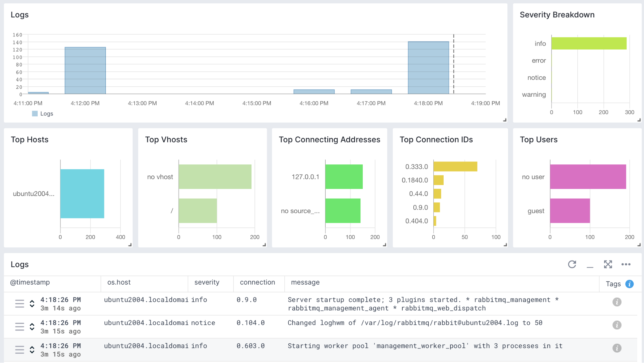The height and width of the screenshot is (363, 644).
Task: Sort by the @timestamp column header
Action: point(30,282)
